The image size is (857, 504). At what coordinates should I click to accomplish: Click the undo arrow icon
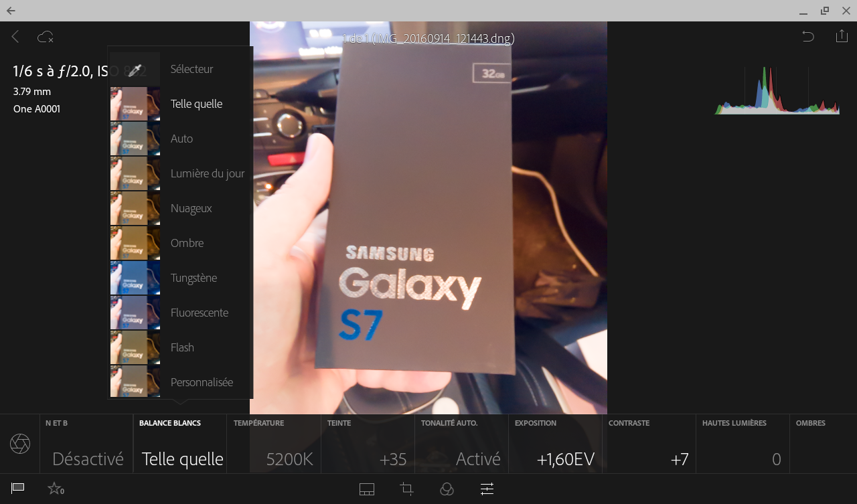click(808, 37)
